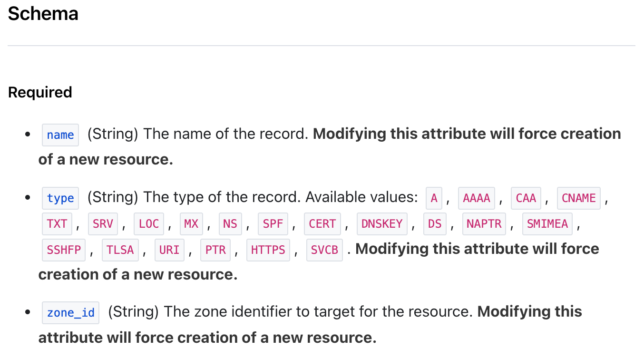
Task: Click the Required subheading
Action: (40, 92)
